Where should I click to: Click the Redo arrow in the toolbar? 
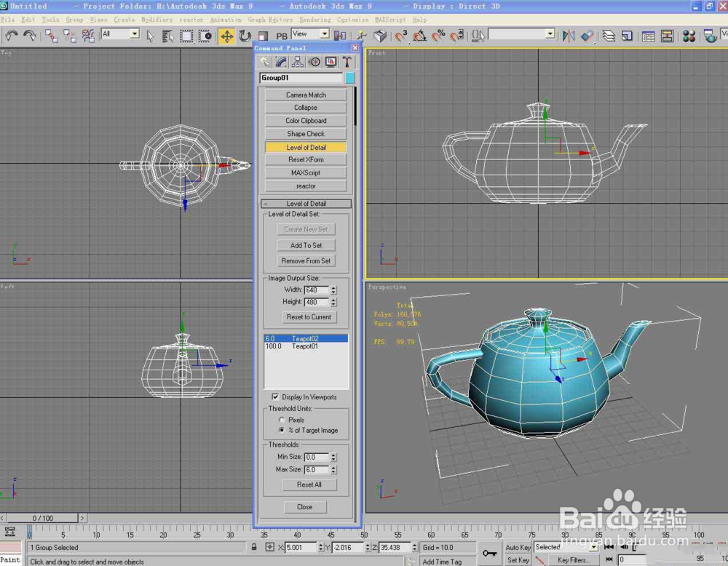30,36
